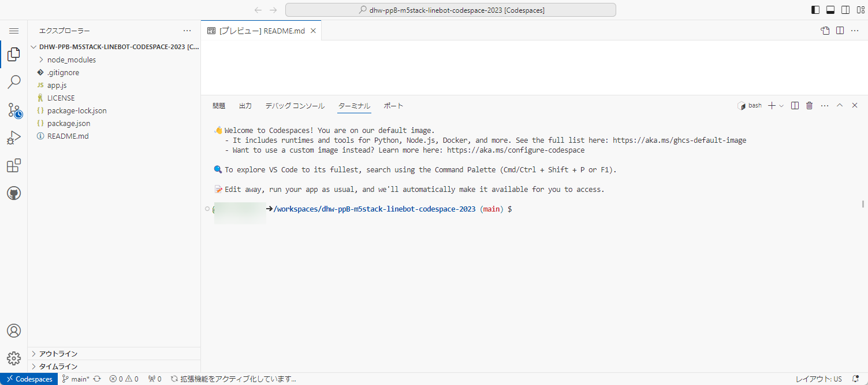
Task: Open terminal panel more actions ellipsis
Action: [825, 106]
